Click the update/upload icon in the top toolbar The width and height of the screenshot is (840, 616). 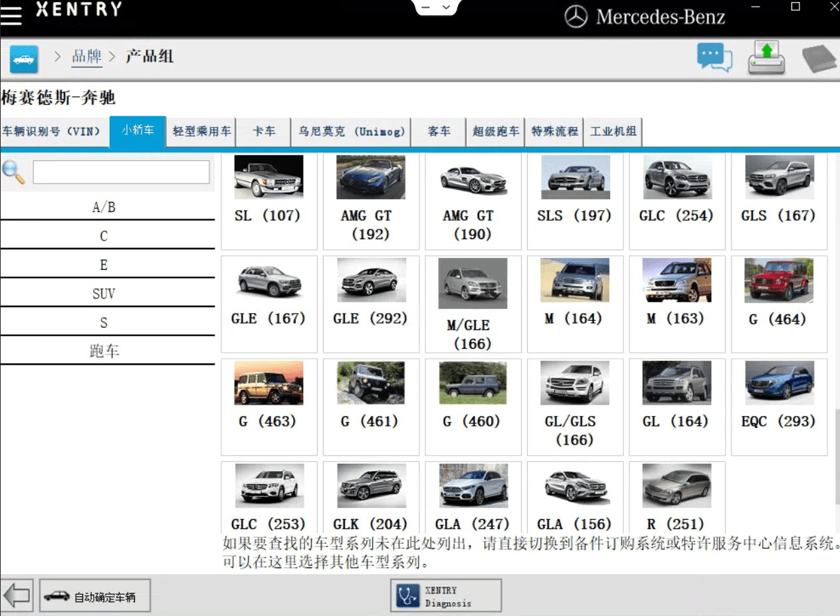pos(766,57)
